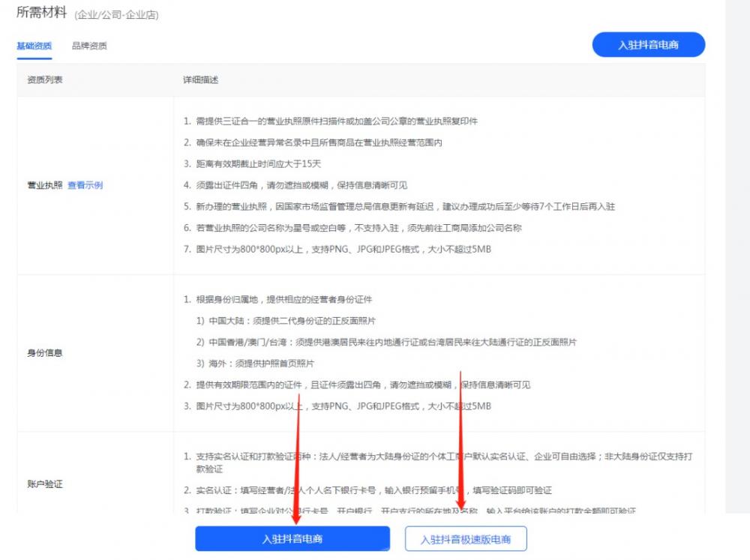Click the top-right 入驻抖音电商 button
This screenshot has width=750, height=560.
648,45
